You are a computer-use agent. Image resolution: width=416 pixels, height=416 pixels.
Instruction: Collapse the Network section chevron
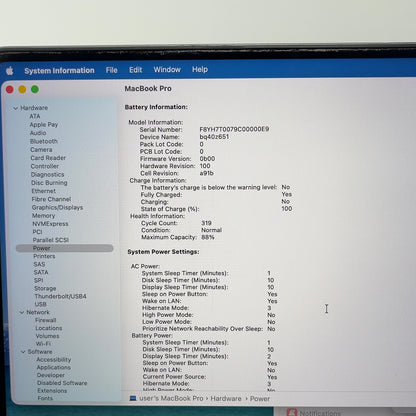pos(22,312)
